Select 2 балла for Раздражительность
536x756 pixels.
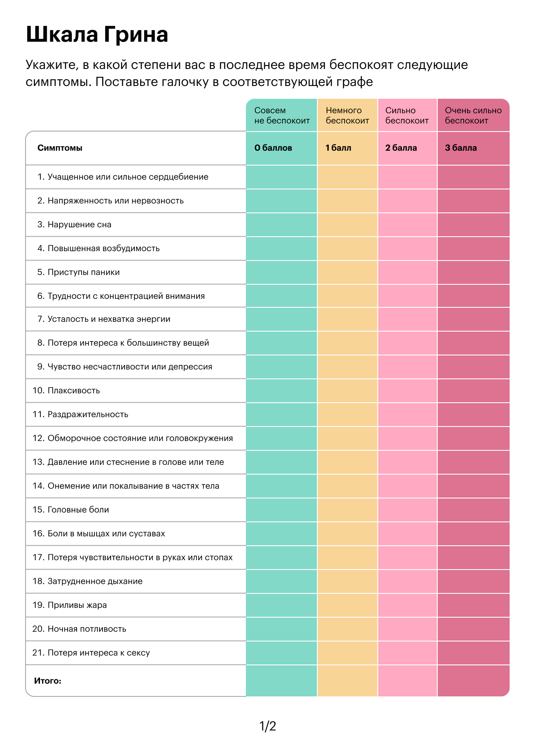pyautogui.click(x=408, y=415)
